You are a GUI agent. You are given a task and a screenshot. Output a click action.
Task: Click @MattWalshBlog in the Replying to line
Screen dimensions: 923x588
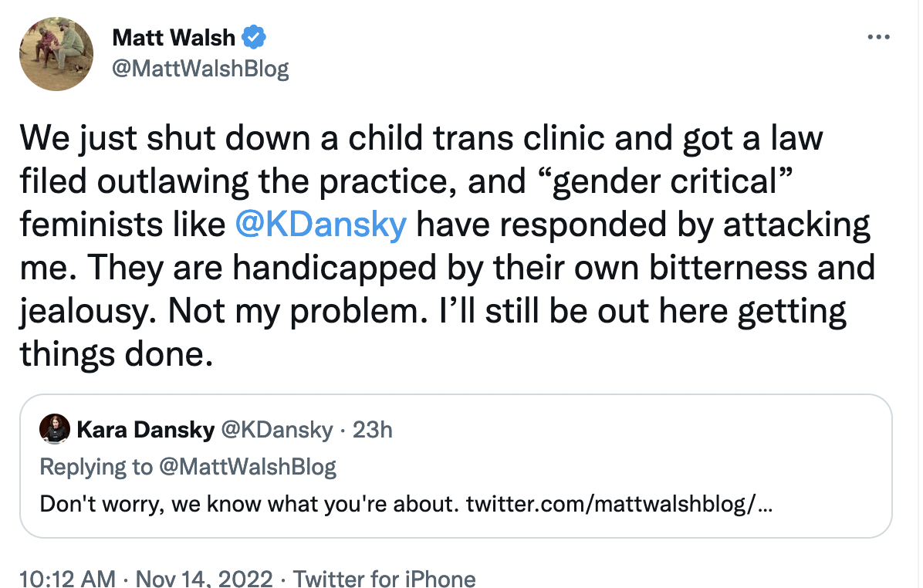(248, 467)
